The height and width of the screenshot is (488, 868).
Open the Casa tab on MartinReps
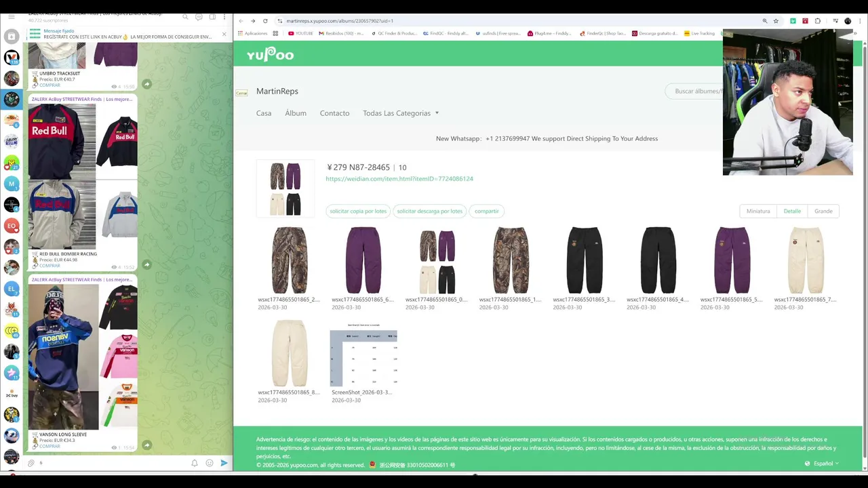pos(264,113)
